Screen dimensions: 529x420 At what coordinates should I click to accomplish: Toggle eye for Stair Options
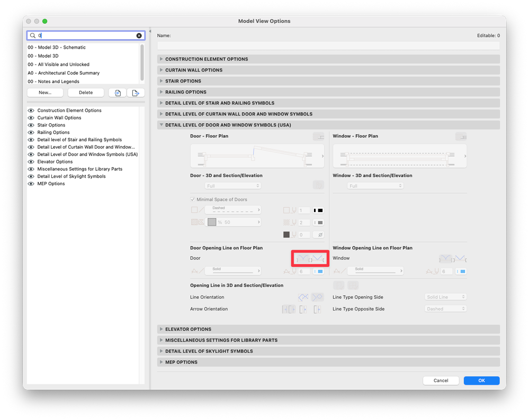(x=31, y=125)
